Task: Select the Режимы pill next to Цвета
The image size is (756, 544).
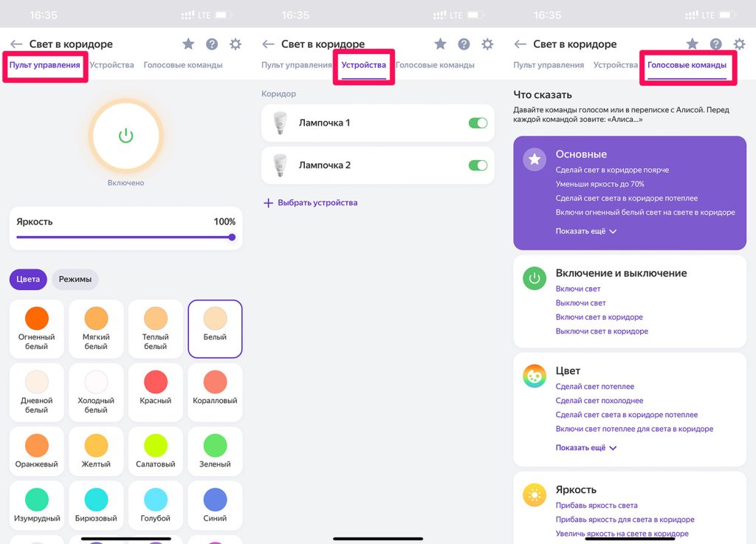Action: coord(75,280)
